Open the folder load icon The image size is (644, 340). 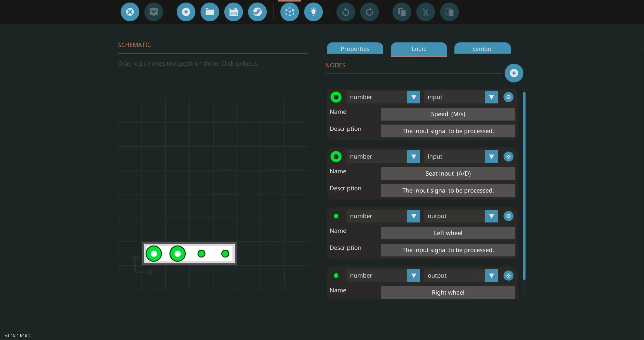210,12
